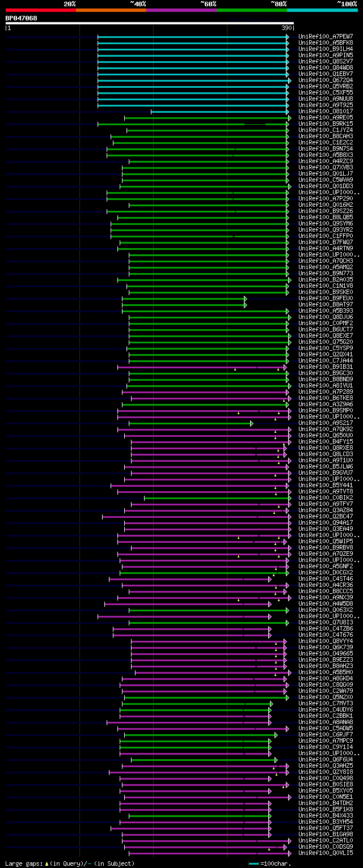Click the UniRef100_C1FFP0 label

point(326,236)
